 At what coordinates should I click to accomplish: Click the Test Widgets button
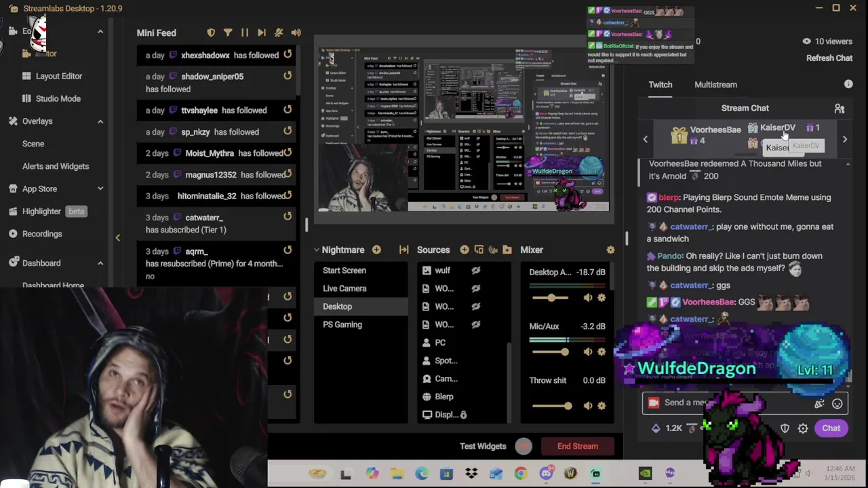pyautogui.click(x=483, y=446)
